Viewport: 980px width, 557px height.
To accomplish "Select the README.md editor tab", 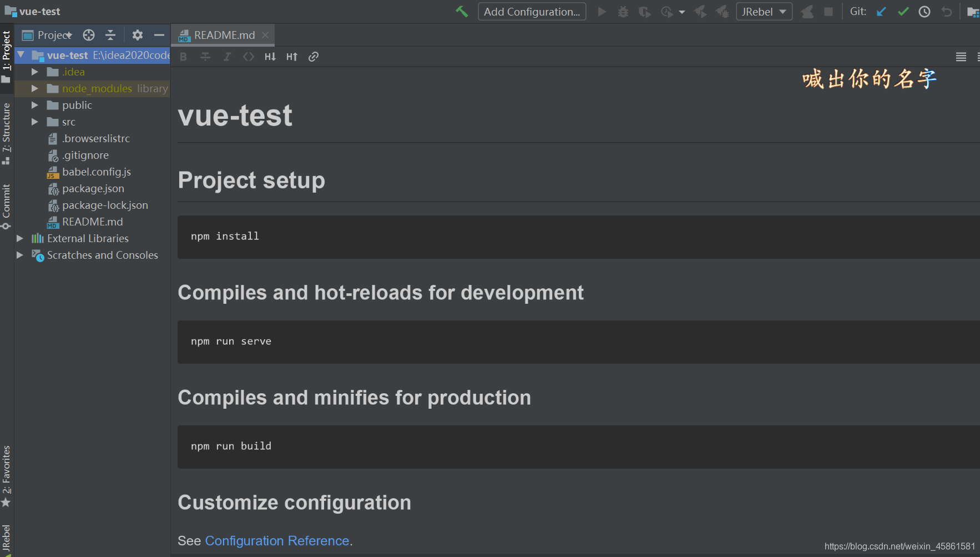I will (x=224, y=36).
